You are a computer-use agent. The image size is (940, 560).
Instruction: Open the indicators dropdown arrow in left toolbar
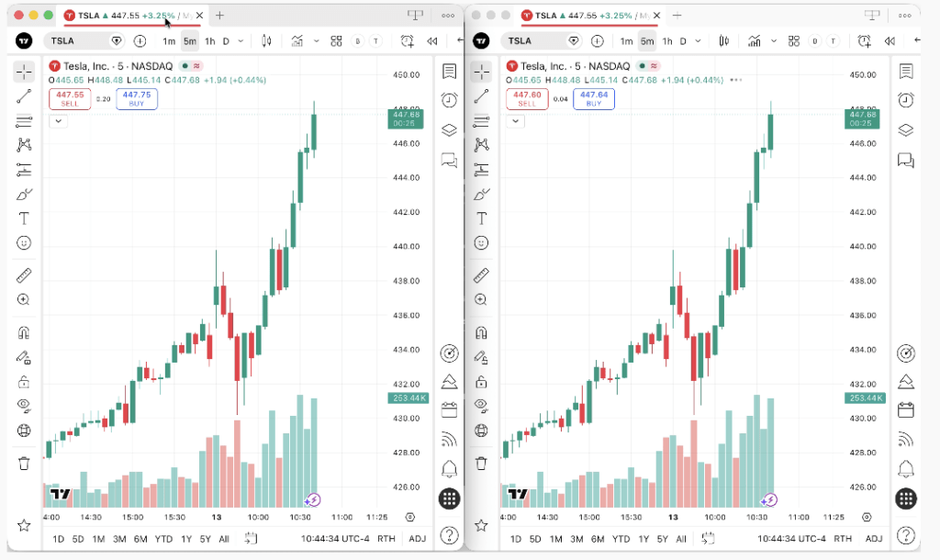[x=316, y=40]
